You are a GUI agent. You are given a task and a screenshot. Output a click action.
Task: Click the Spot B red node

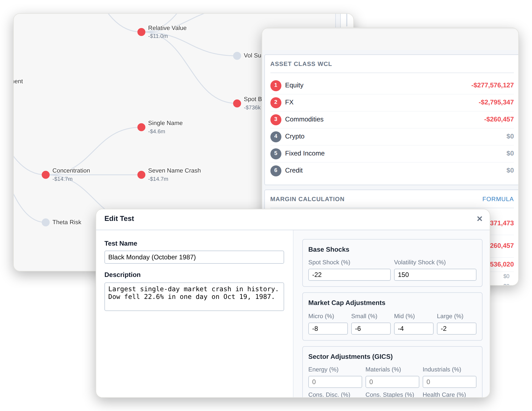(x=237, y=103)
